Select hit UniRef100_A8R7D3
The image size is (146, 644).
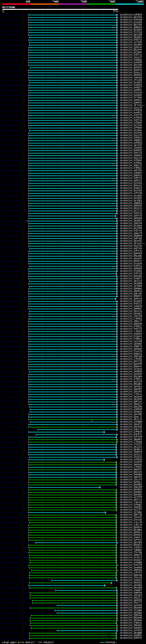(x=131, y=477)
